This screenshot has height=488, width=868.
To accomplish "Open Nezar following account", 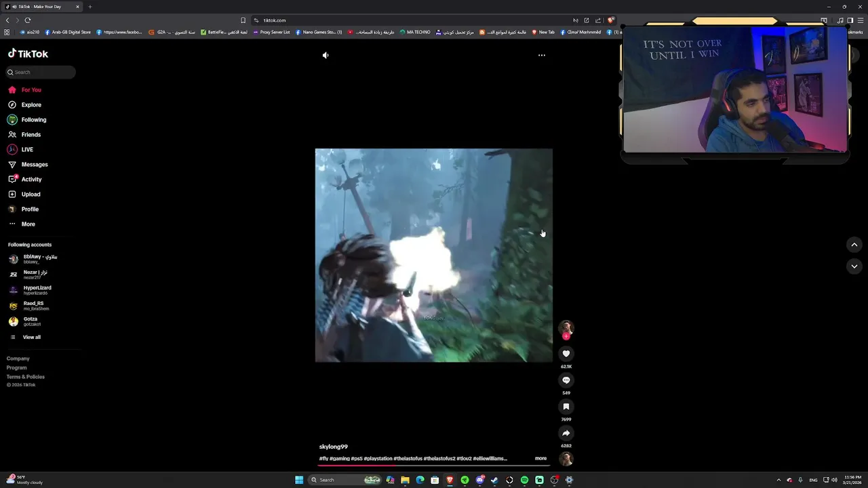I will [28, 274].
